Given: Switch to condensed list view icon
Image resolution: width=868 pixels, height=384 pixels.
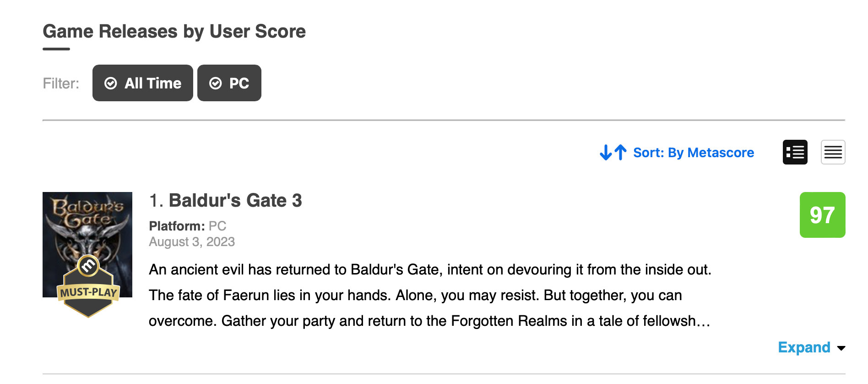Looking at the screenshot, I should point(833,152).
